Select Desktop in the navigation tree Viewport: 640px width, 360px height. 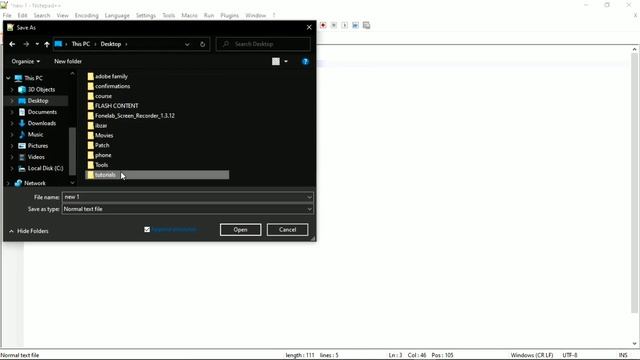[x=38, y=101]
